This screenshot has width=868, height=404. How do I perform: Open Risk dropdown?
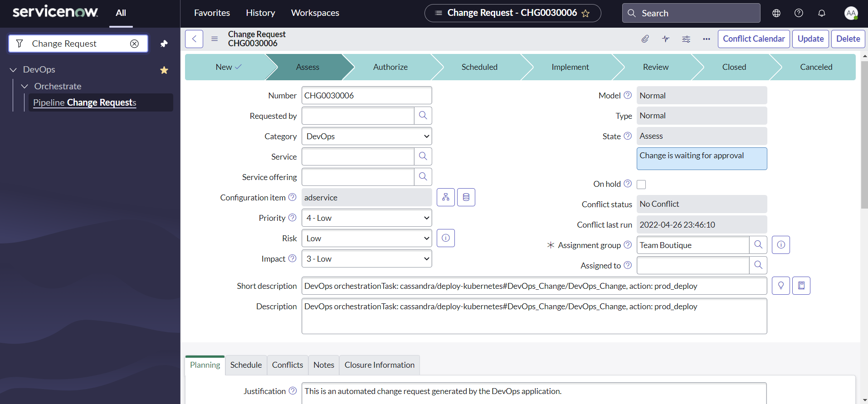coord(367,238)
